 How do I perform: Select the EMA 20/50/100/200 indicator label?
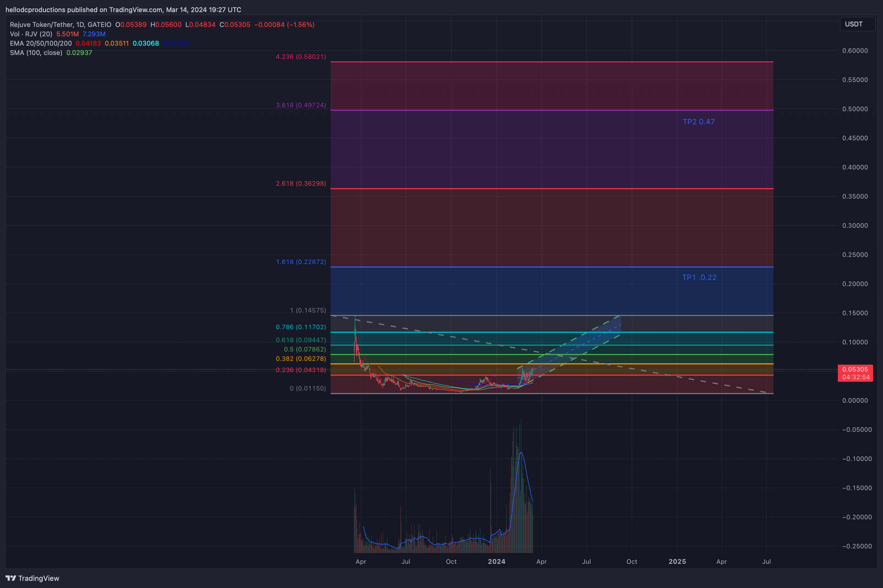click(40, 43)
